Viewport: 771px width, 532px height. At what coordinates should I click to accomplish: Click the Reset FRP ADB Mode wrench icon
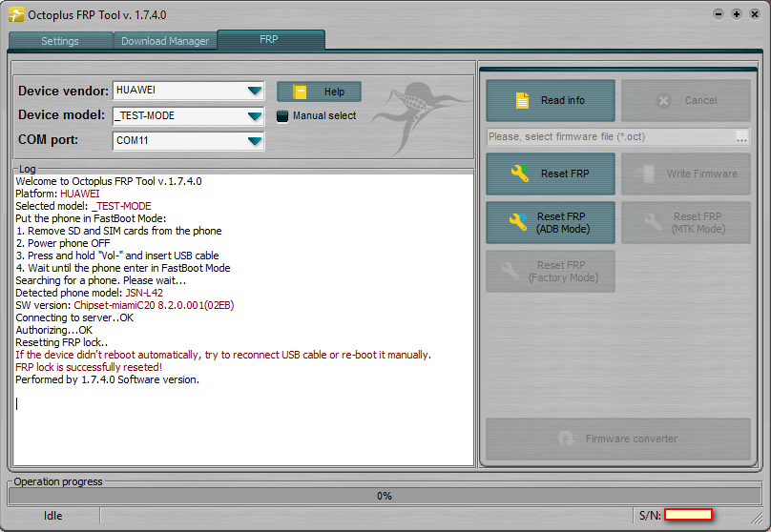tap(518, 222)
